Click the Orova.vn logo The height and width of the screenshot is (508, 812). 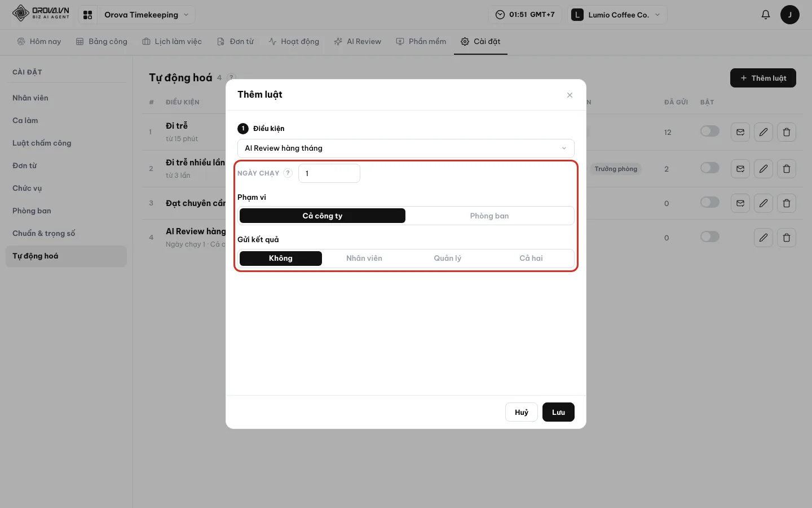coord(41,13)
